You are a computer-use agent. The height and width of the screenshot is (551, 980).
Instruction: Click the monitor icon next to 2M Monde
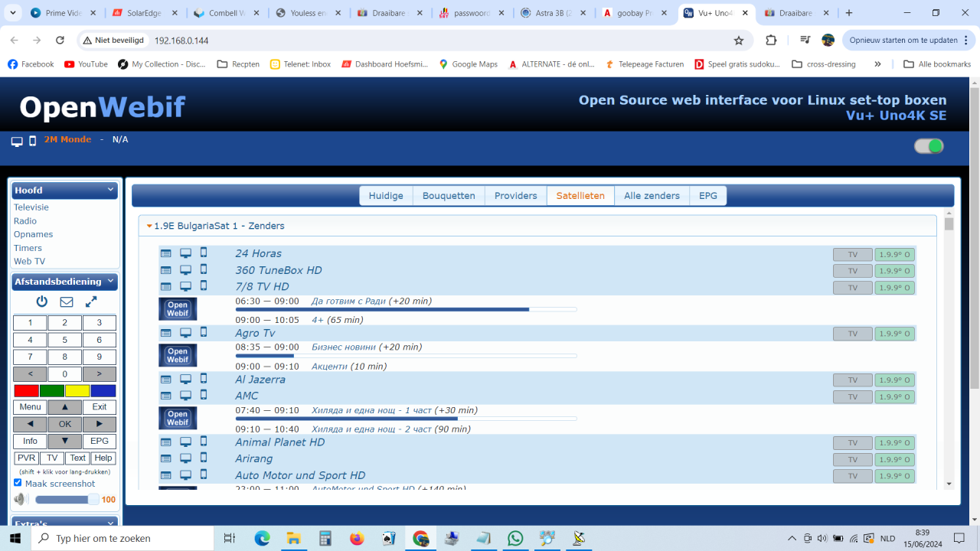point(17,141)
